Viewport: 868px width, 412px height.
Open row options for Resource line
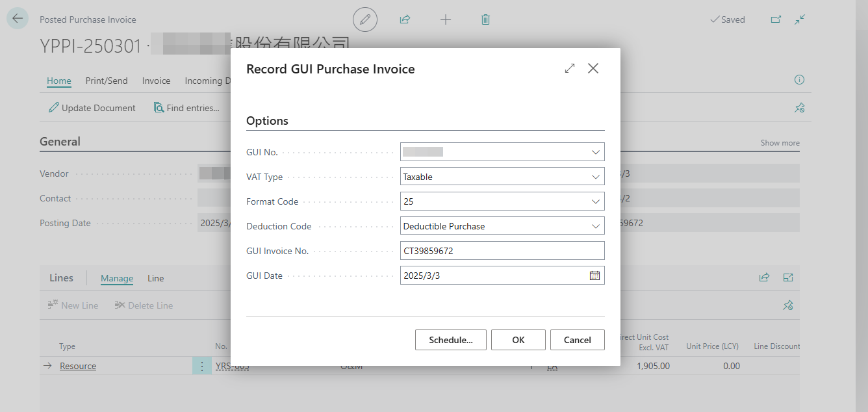202,366
